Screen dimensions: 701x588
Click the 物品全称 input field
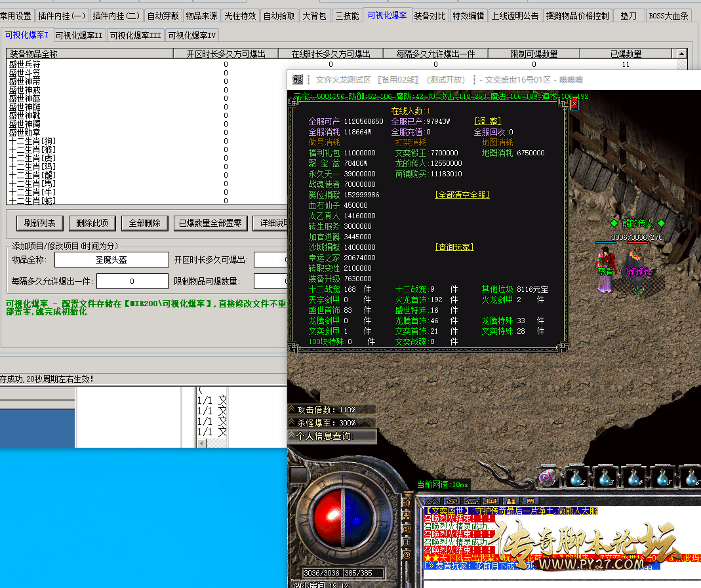(111, 260)
